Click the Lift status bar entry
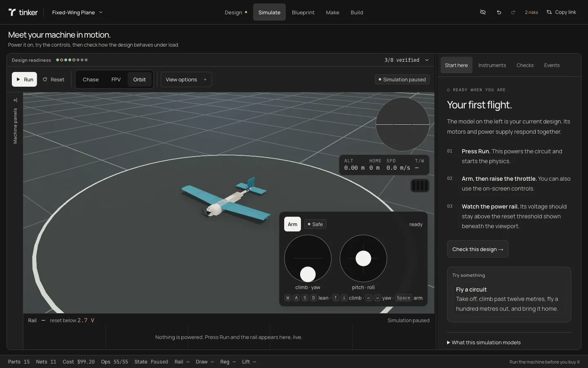Viewport: 588px width, 368px height. (x=249, y=362)
